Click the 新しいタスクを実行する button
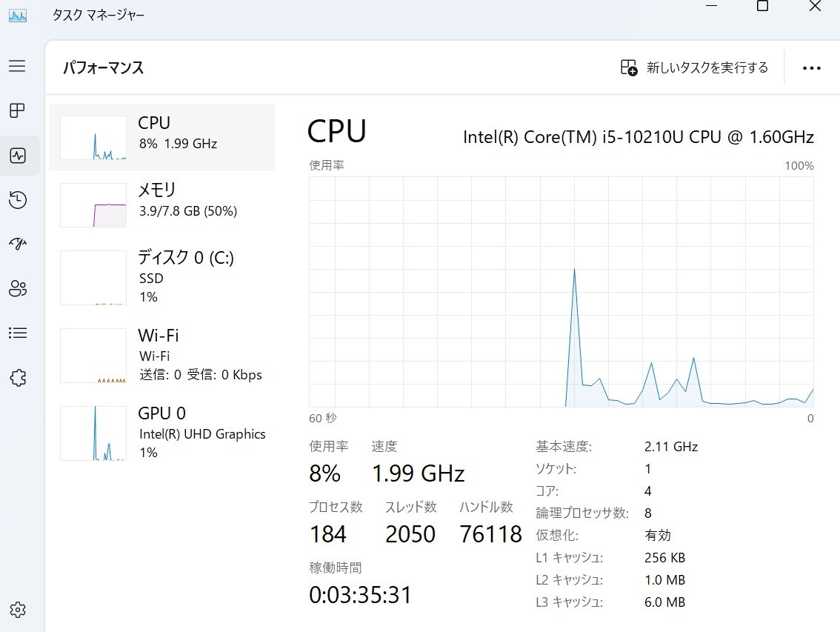 pyautogui.click(x=694, y=67)
